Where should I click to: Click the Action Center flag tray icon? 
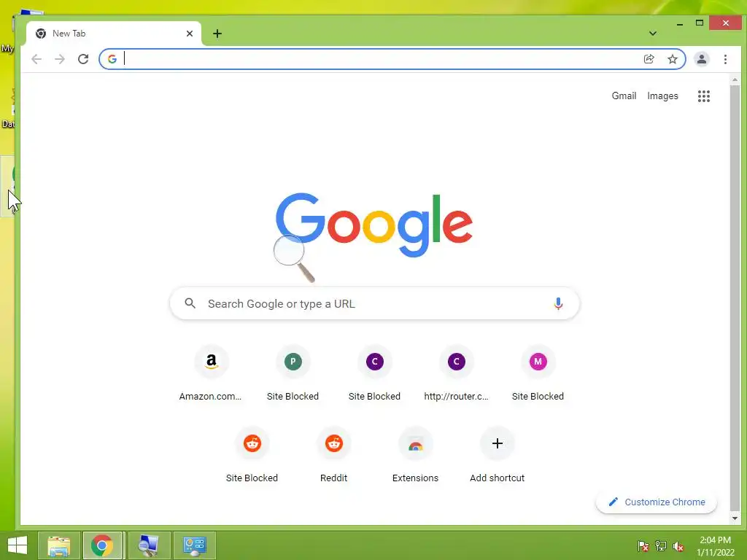(643, 545)
